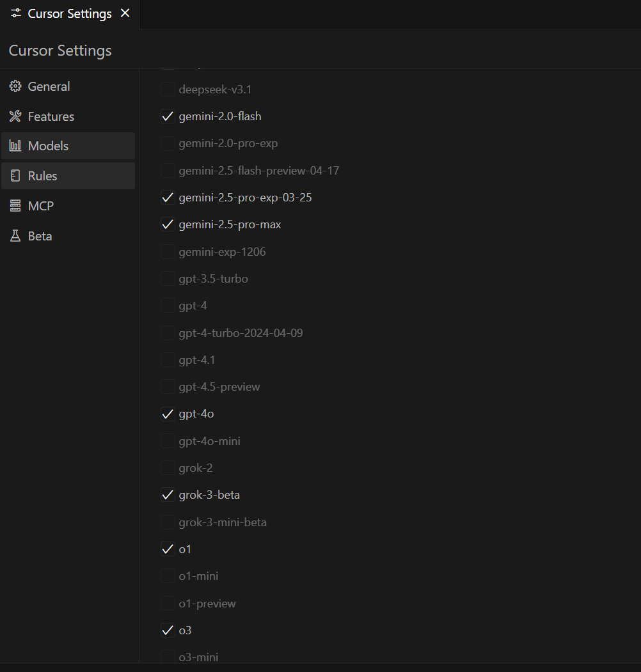Click the deepseek-v3.1 label text
Screen dimensions: 641x672
[215, 89]
